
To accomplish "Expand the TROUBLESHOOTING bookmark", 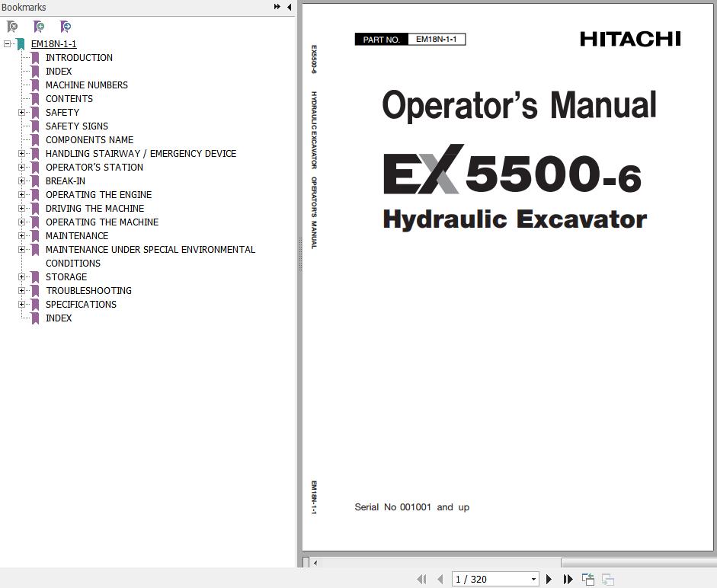I will (x=21, y=291).
